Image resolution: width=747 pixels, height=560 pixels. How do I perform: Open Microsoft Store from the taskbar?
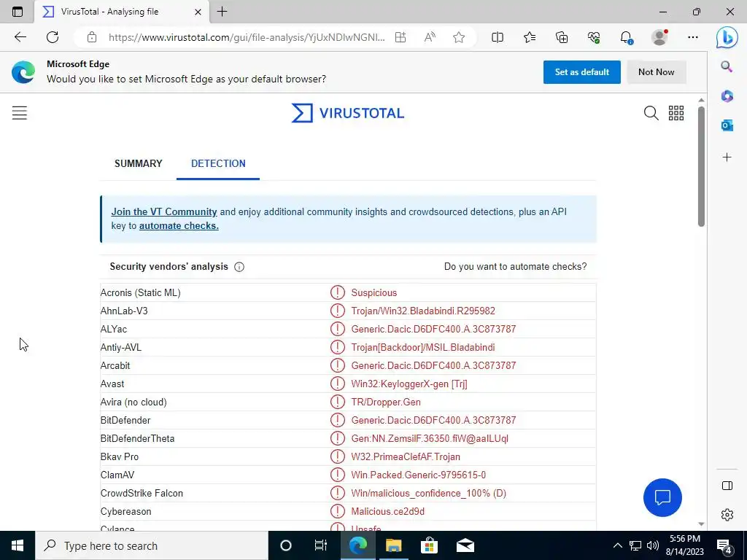[x=429, y=545]
